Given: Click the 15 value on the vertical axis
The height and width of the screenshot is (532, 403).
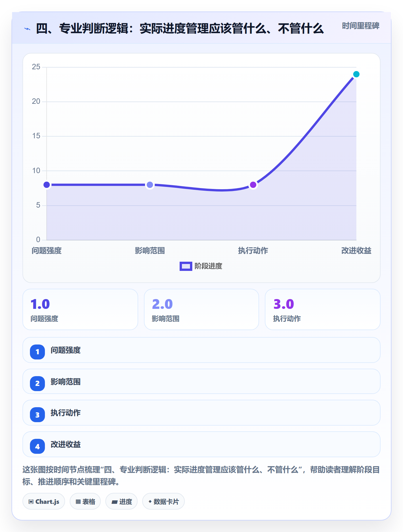Looking at the screenshot, I should [36, 136].
